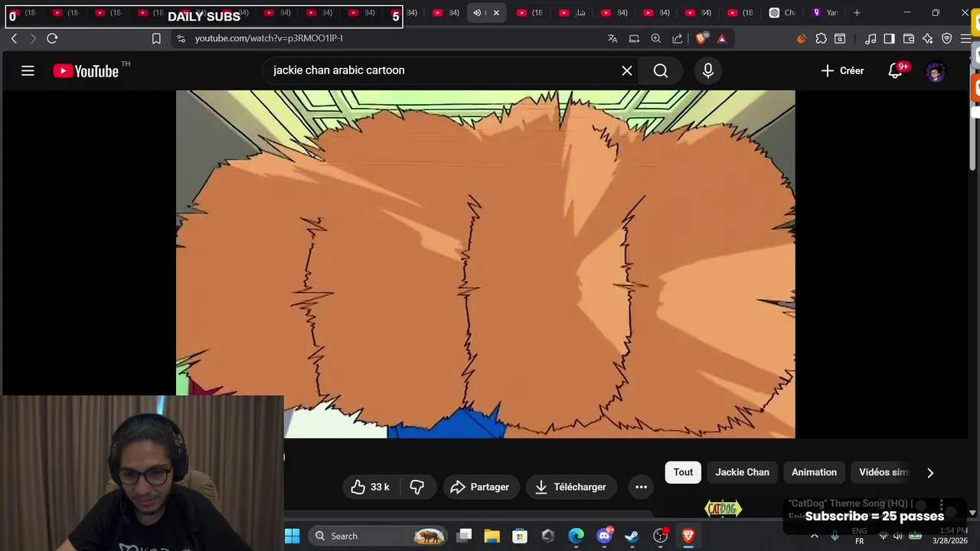Open Microsoft Edge from the taskbar
980x551 pixels.
pyautogui.click(x=576, y=536)
